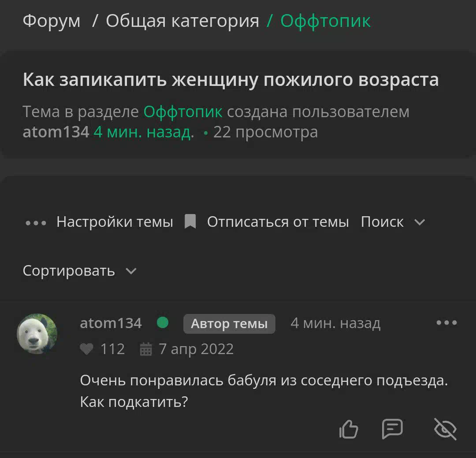Open post options three-dot menu
Screen dimensions: 476x458
pos(446,323)
